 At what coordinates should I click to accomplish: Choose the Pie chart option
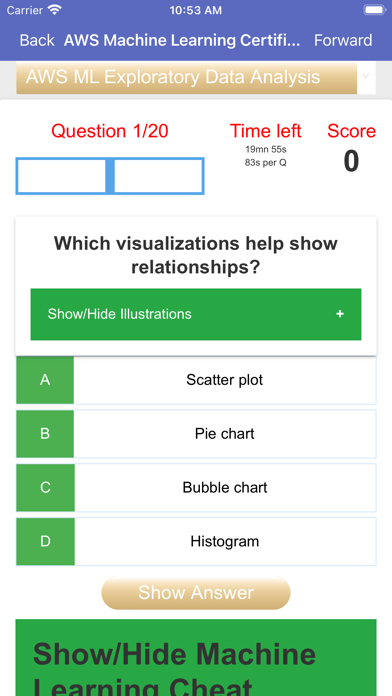(x=225, y=434)
